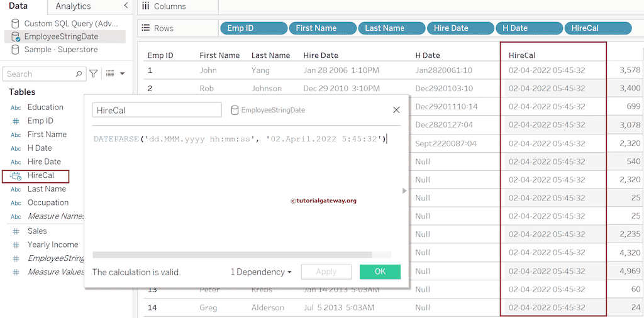Click 'The calculation is valid.' status text

point(136,272)
